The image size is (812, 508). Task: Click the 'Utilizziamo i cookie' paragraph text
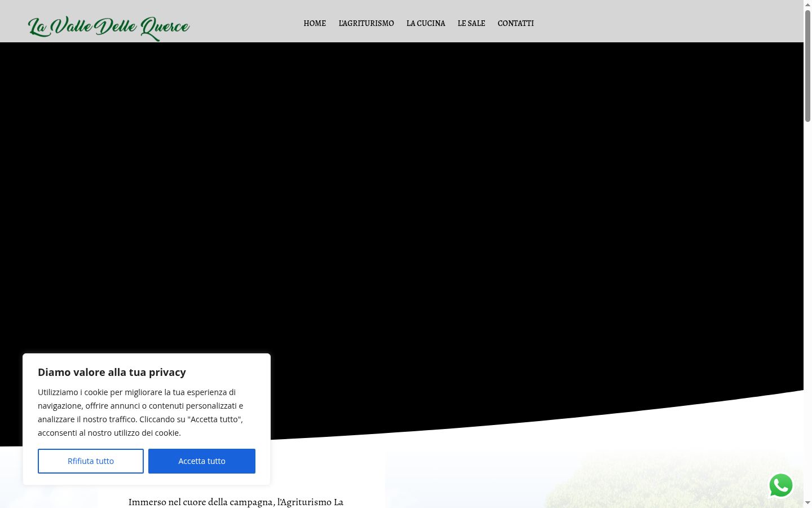[x=140, y=413]
